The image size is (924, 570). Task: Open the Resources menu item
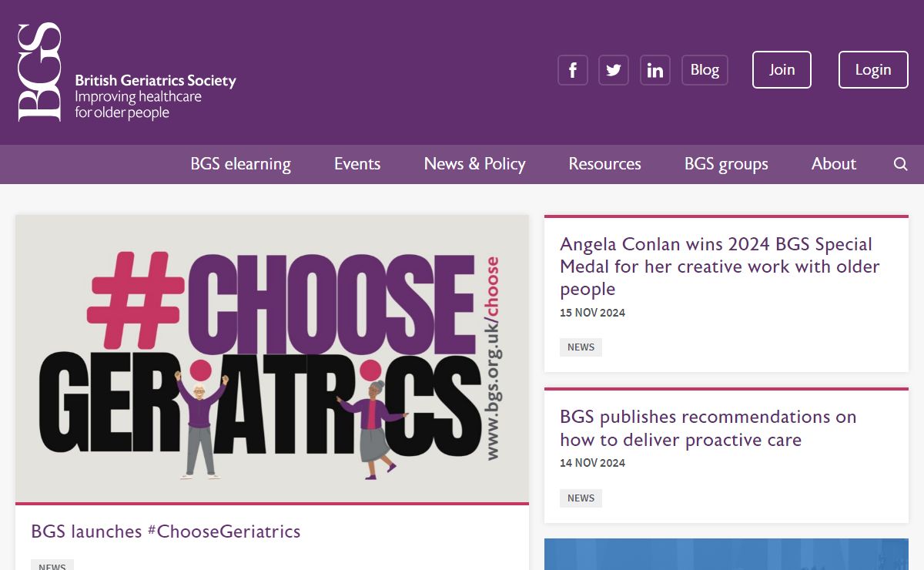pyautogui.click(x=604, y=164)
